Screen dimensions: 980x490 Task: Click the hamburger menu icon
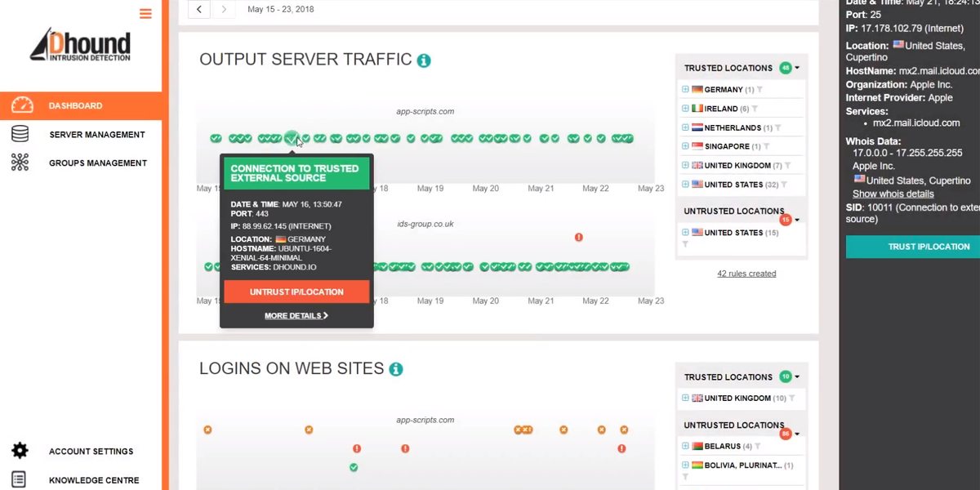145,14
